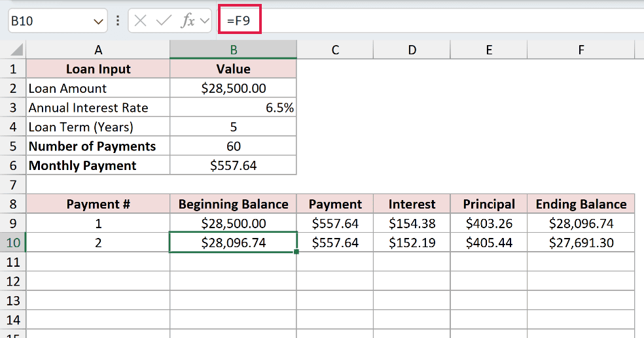Select payment $557.64 in row 10
This screenshot has width=644, height=338.
pos(335,243)
